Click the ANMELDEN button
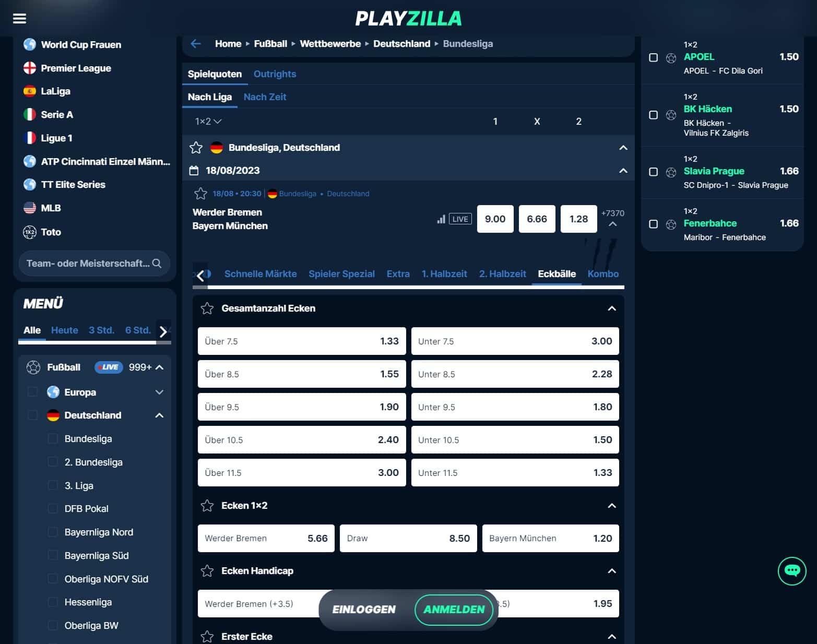This screenshot has height=644, width=817. coord(454,610)
